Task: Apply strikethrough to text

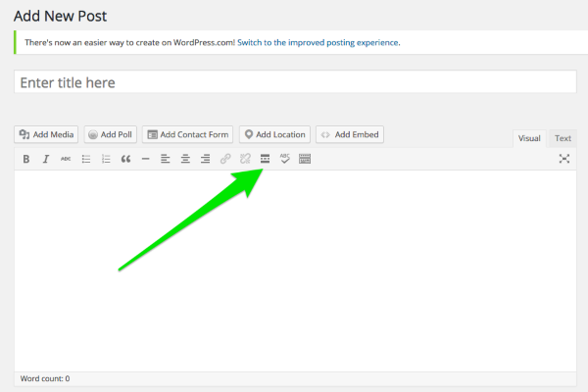Action: click(66, 159)
